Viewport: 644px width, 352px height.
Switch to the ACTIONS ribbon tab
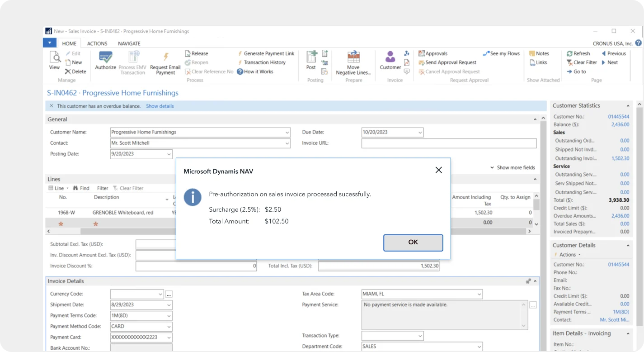97,43
